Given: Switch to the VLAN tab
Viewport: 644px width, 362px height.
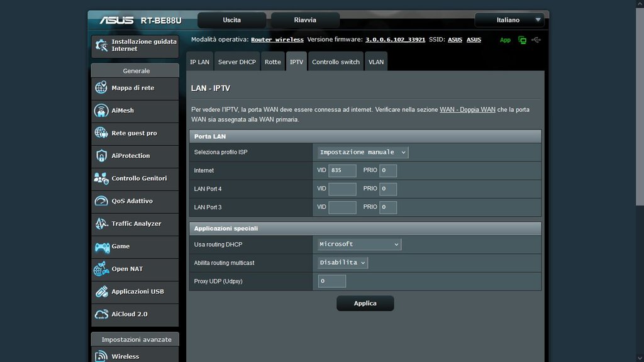Looking at the screenshot, I should click(x=376, y=62).
